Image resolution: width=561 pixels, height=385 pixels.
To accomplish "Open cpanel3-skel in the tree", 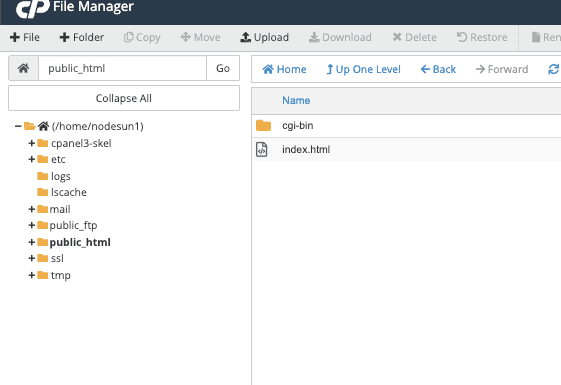I will 81,143.
